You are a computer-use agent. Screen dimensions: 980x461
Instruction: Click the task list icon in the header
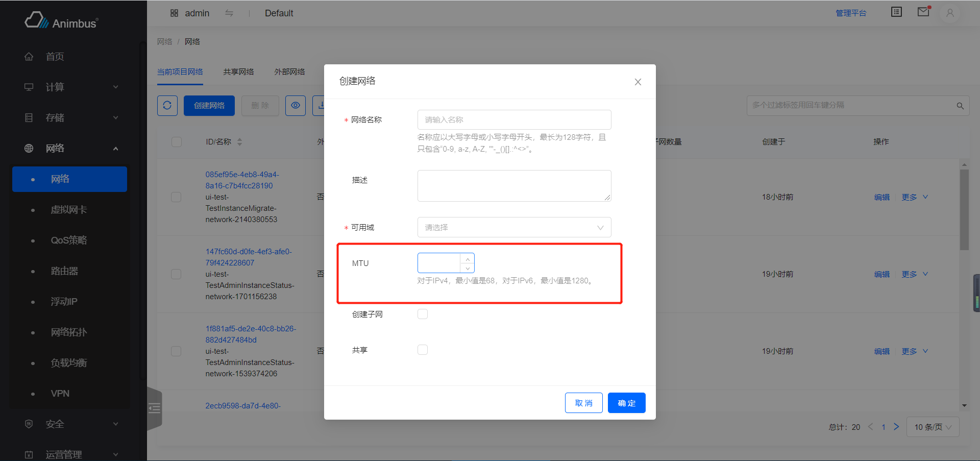[x=896, y=11]
